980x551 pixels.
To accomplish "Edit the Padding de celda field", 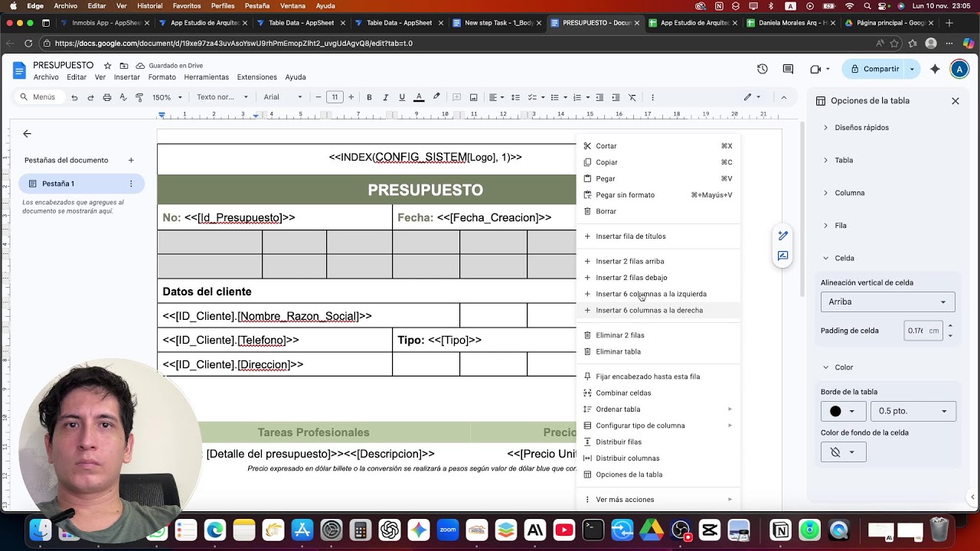I will pos(923,331).
